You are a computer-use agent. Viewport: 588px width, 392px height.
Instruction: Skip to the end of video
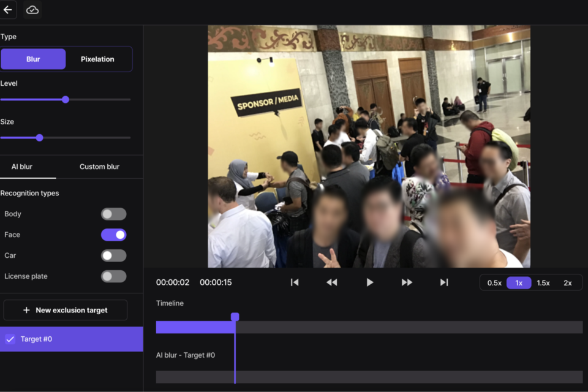click(x=444, y=282)
